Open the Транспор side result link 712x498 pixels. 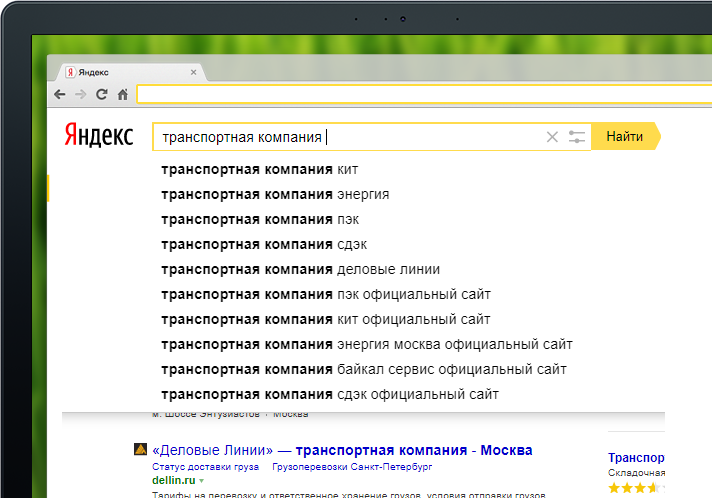click(x=636, y=458)
